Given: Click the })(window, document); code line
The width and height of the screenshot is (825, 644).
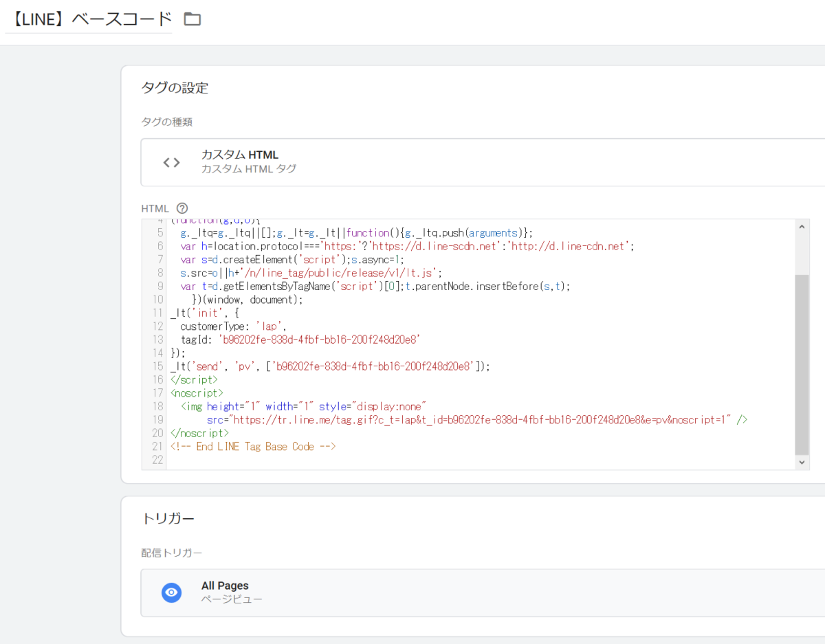Looking at the screenshot, I should [x=247, y=300].
